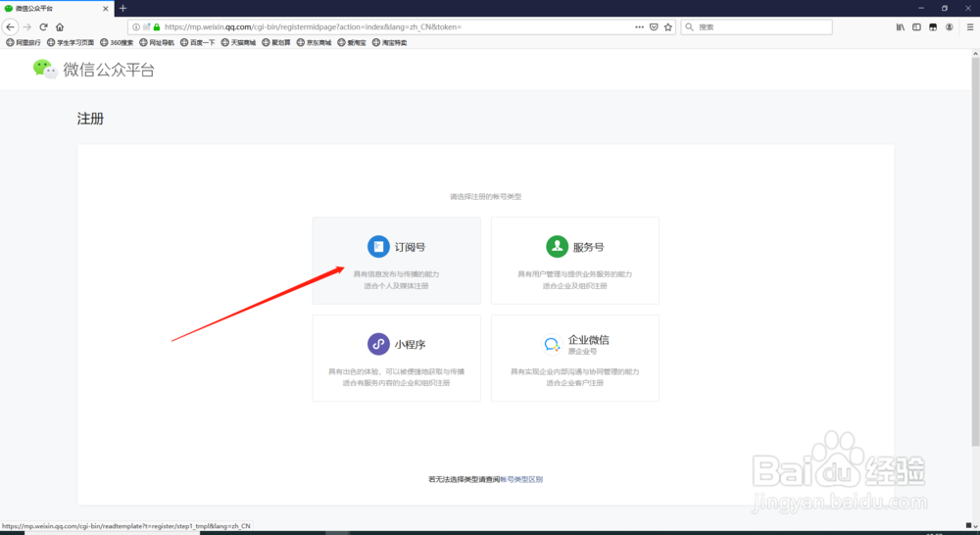980x535 pixels.
Task: Open the 阿里旅行 bookmark
Action: 24,42
